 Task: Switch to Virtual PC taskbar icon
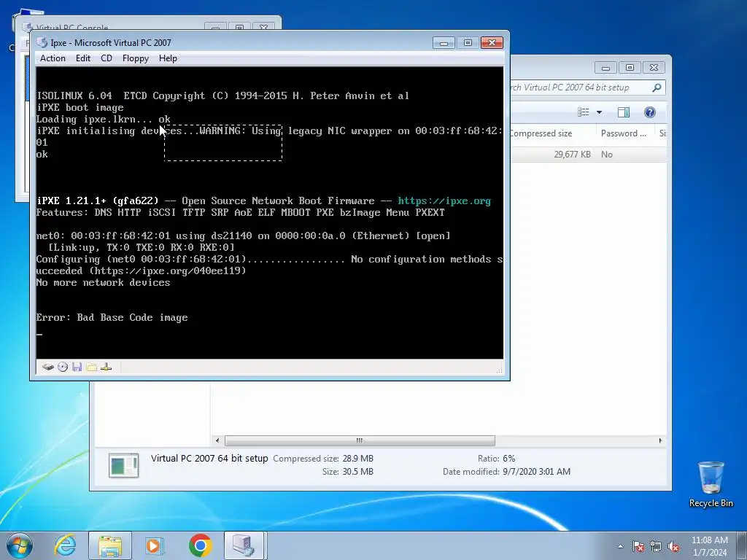(244, 545)
